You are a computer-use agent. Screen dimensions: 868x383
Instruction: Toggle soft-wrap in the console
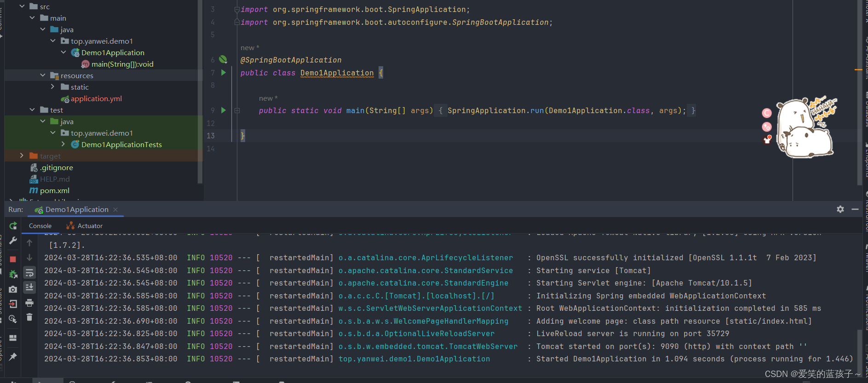point(29,273)
